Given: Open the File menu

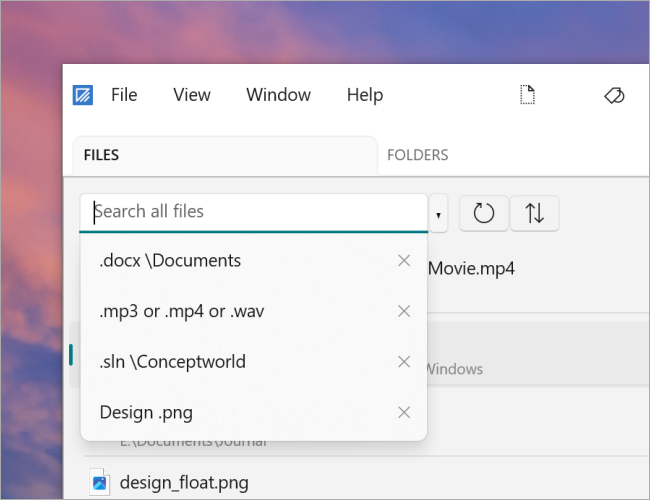Looking at the screenshot, I should (124, 95).
